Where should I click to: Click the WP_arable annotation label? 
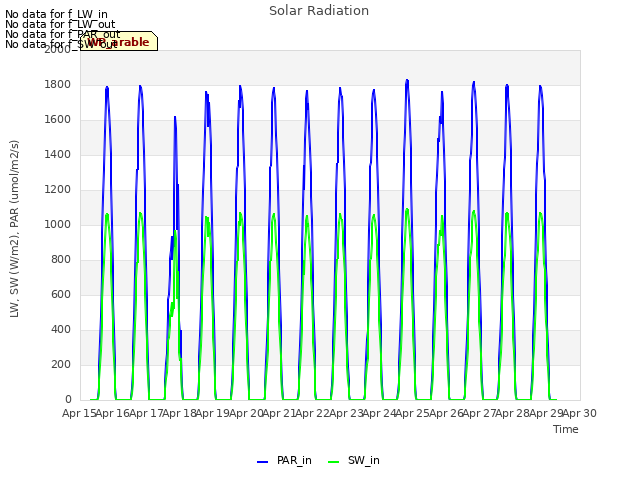coord(119,42)
